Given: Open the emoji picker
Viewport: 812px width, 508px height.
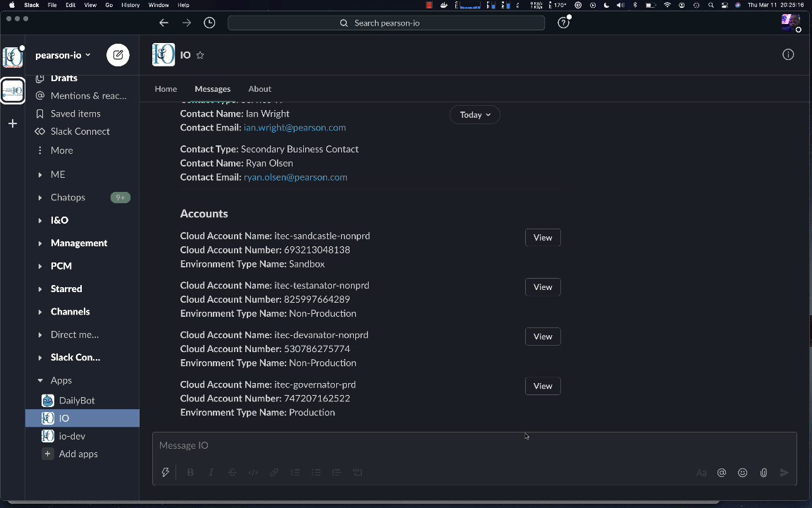Looking at the screenshot, I should tap(743, 473).
